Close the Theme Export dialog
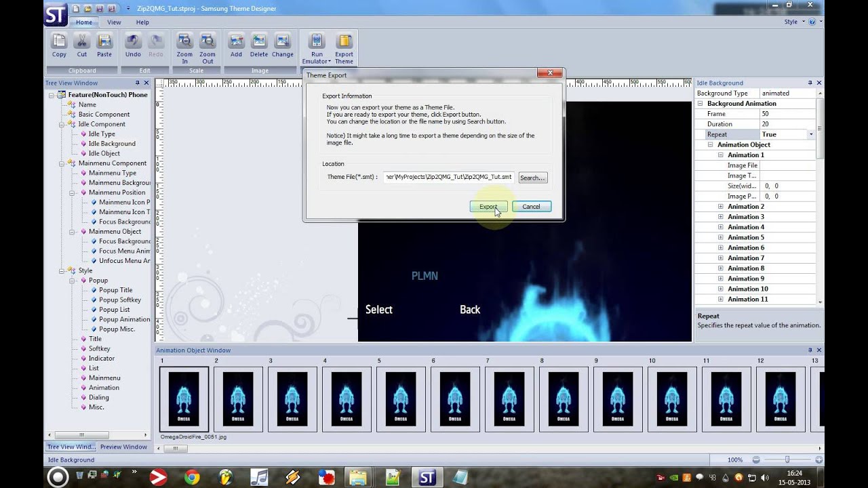This screenshot has height=488, width=868. (x=550, y=73)
